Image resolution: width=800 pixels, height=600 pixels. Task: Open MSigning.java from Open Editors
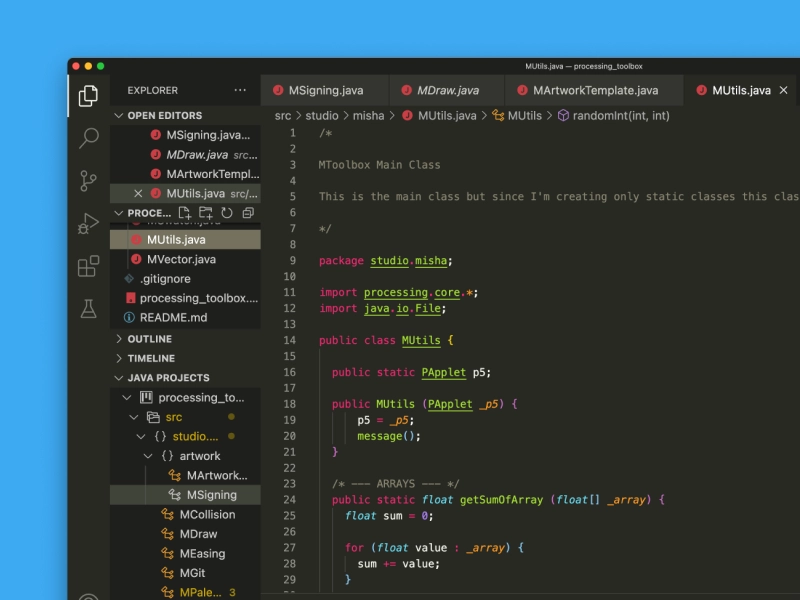click(185, 135)
